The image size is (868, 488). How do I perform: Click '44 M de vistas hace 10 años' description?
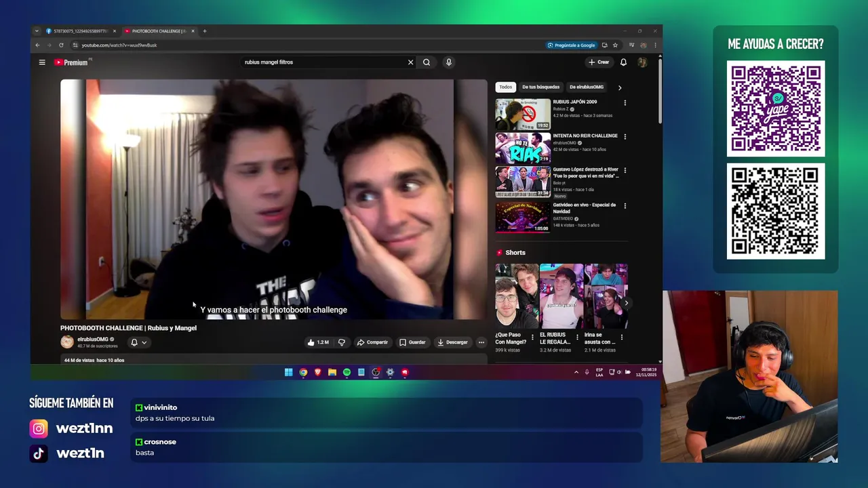pos(94,361)
